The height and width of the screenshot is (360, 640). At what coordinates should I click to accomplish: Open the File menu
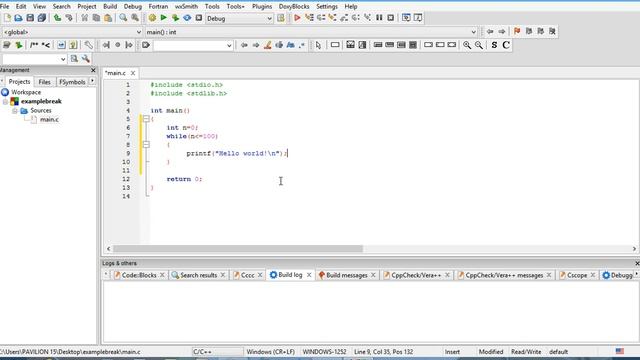[x=4, y=7]
